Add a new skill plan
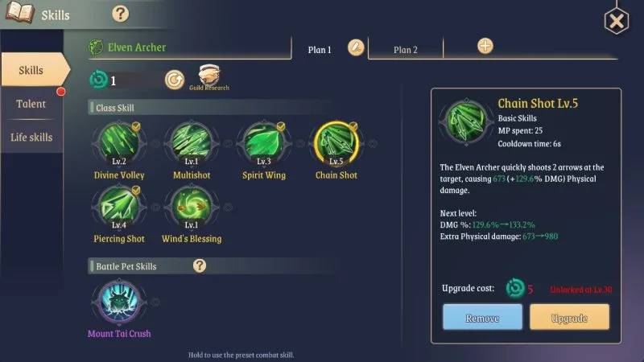This screenshot has width=644, height=362. coord(485,46)
